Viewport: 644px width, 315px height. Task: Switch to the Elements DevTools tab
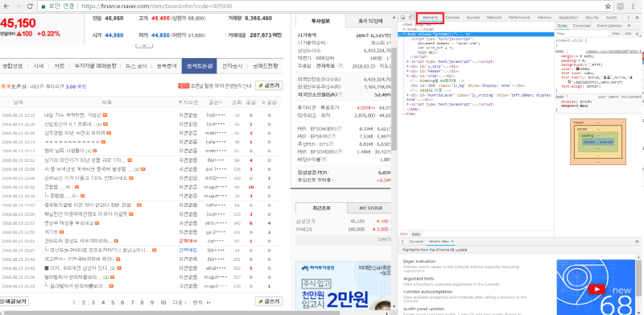coord(431,18)
